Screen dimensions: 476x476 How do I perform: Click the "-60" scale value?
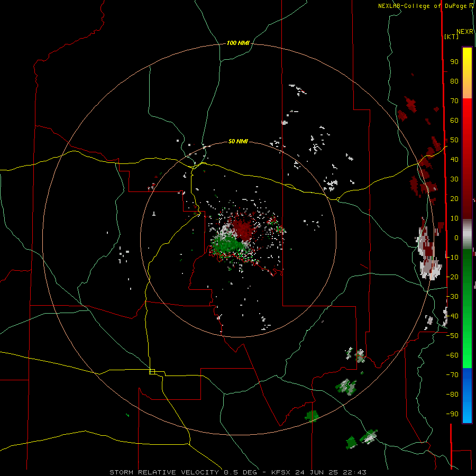(x=452, y=355)
